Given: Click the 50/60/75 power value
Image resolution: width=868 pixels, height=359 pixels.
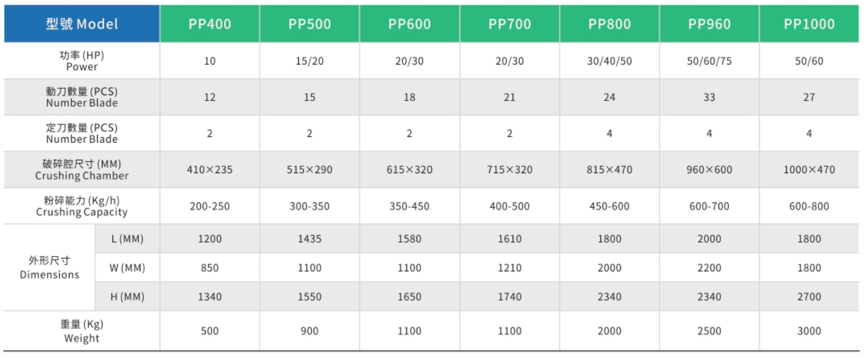Looking at the screenshot, I should (709, 61).
